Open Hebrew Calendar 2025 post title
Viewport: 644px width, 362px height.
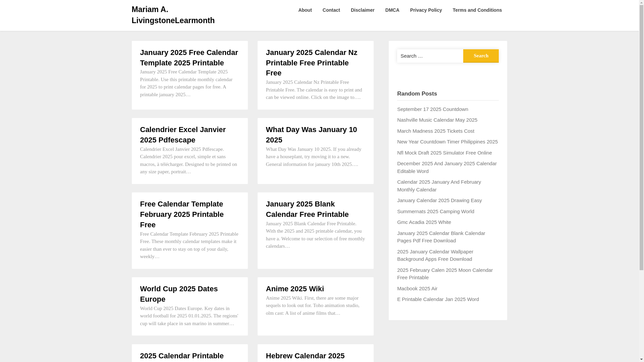(305, 356)
